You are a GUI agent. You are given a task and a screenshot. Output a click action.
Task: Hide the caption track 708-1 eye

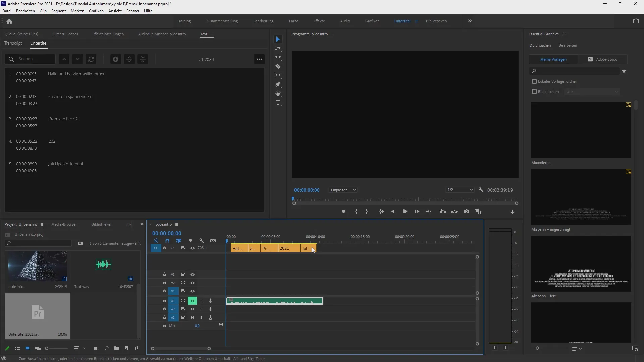coord(192,248)
